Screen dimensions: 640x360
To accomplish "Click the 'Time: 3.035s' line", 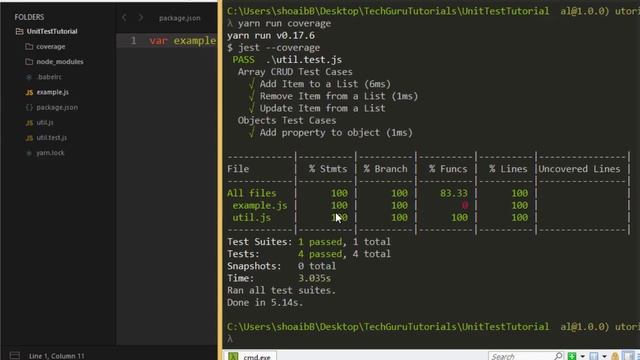I will 279,279.
